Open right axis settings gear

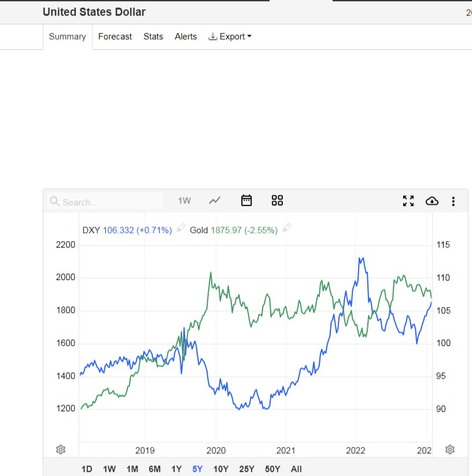450,449
